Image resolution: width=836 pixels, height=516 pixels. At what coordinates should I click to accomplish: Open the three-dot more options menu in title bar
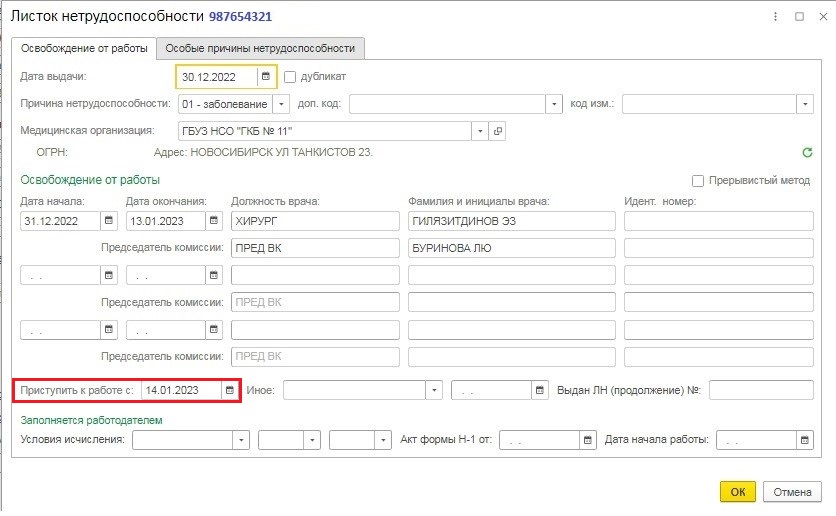[x=775, y=17]
